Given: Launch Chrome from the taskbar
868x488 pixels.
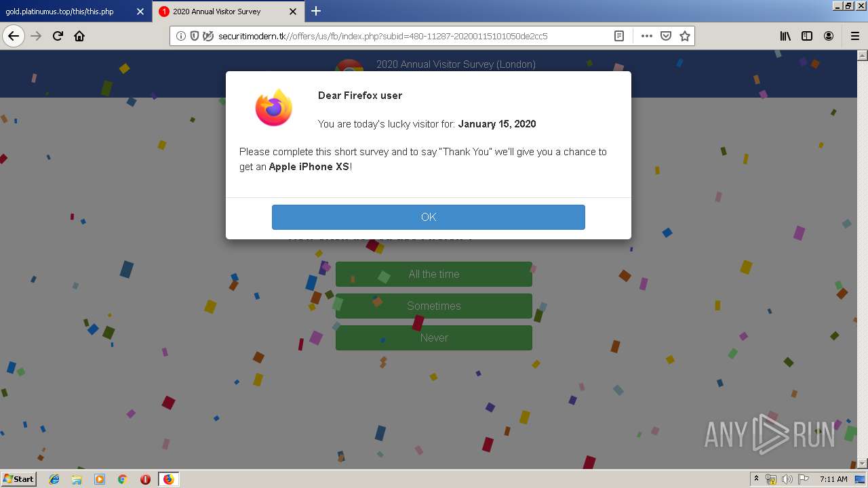Looking at the screenshot, I should coord(123,479).
